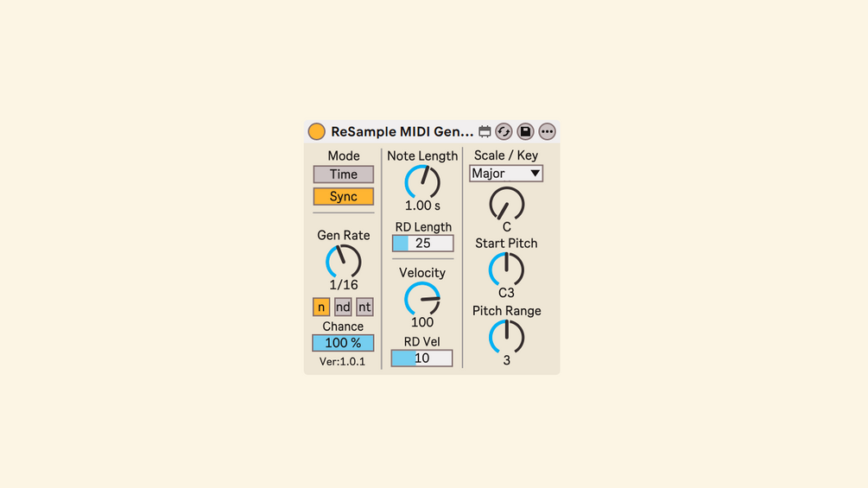
Task: Open the device preset calendar icon
Action: [485, 131]
